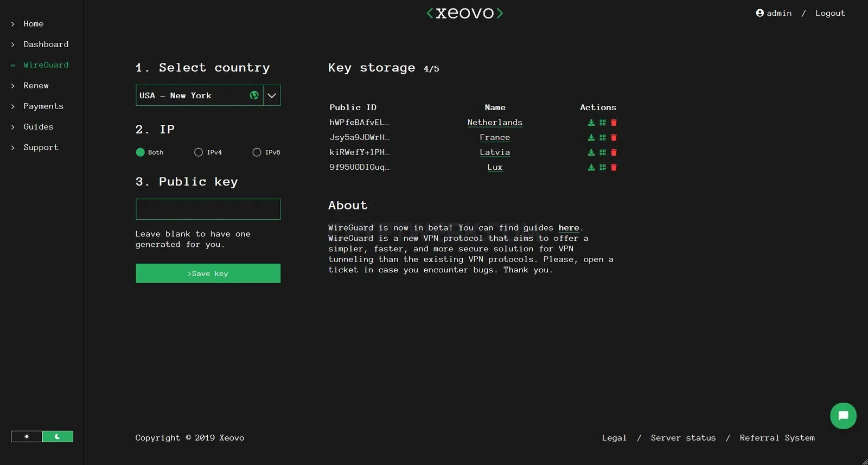Image resolution: width=868 pixels, height=465 pixels.
Task: Click the torrent icon in country selector
Action: point(254,95)
